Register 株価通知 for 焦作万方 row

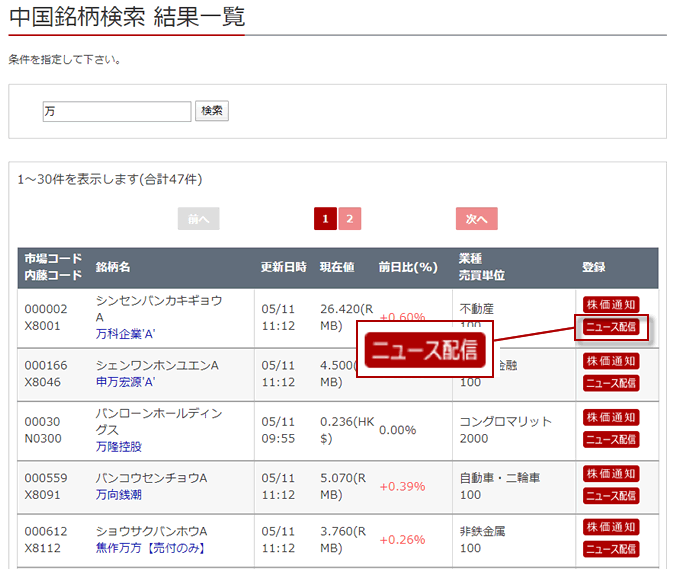click(611, 527)
